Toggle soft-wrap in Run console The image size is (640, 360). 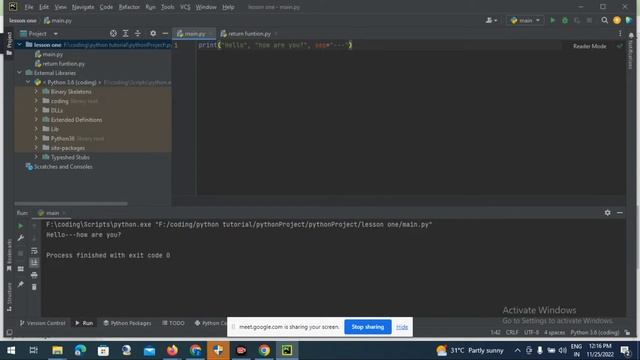pyautogui.click(x=34, y=251)
